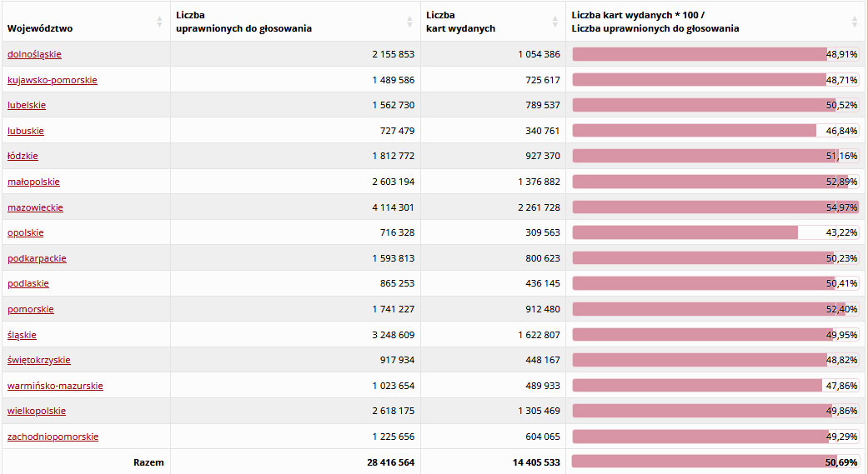Open łódzkie voivodeship details
The image size is (868, 474).
23,156
